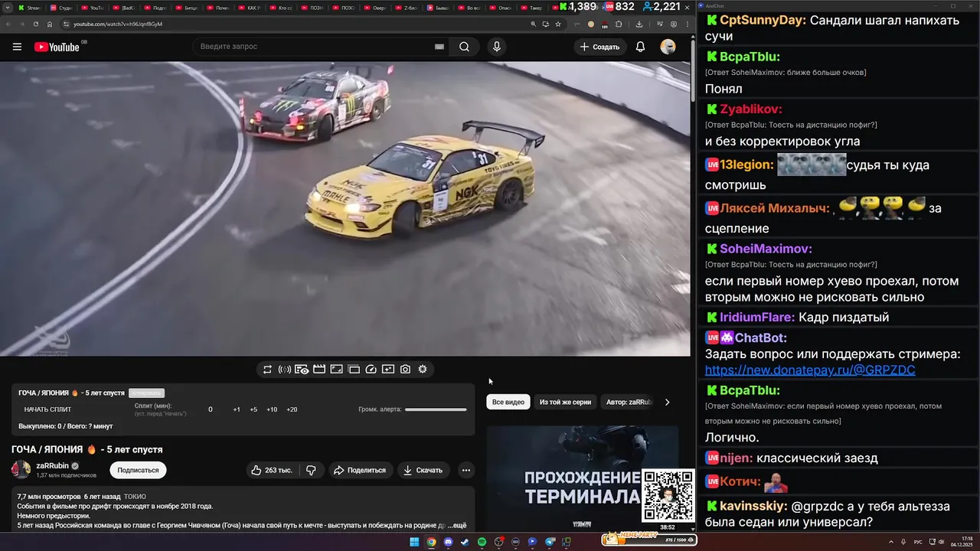Open Steam from the taskbar
The width and height of the screenshot is (980, 551).
tap(465, 542)
